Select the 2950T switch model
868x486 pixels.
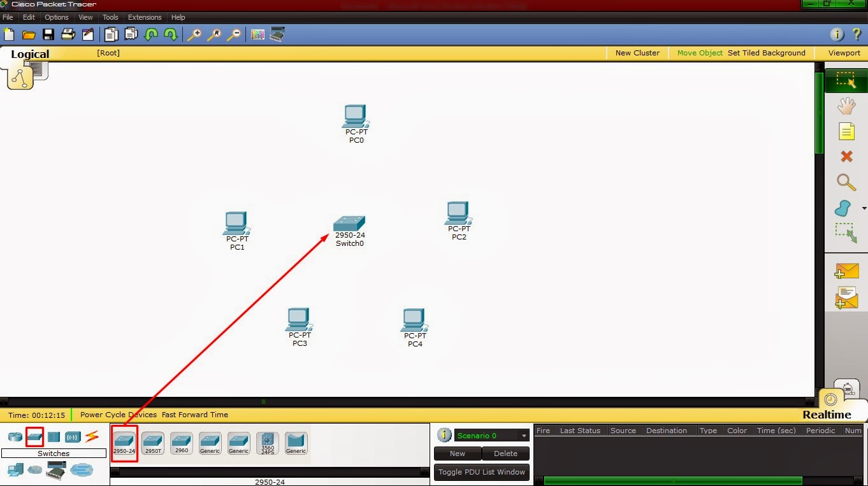(x=152, y=443)
